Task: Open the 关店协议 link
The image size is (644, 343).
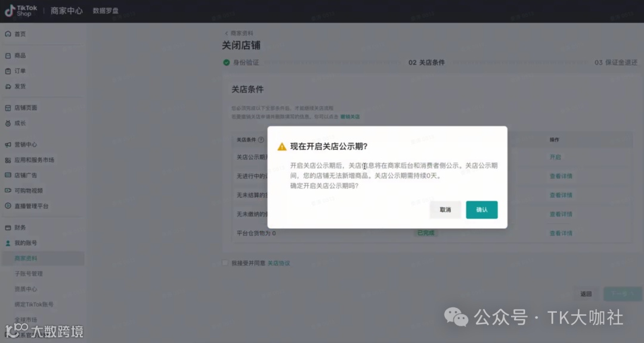Action: click(x=279, y=263)
